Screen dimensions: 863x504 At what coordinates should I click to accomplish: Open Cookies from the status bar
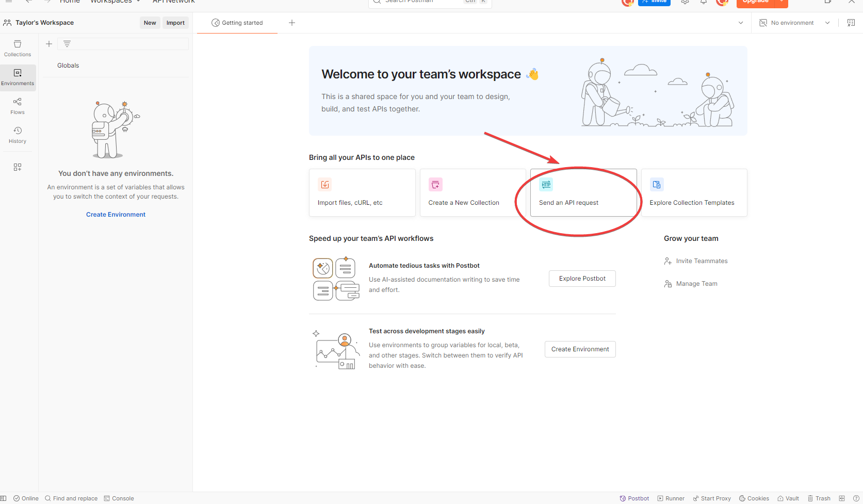[x=754, y=498]
